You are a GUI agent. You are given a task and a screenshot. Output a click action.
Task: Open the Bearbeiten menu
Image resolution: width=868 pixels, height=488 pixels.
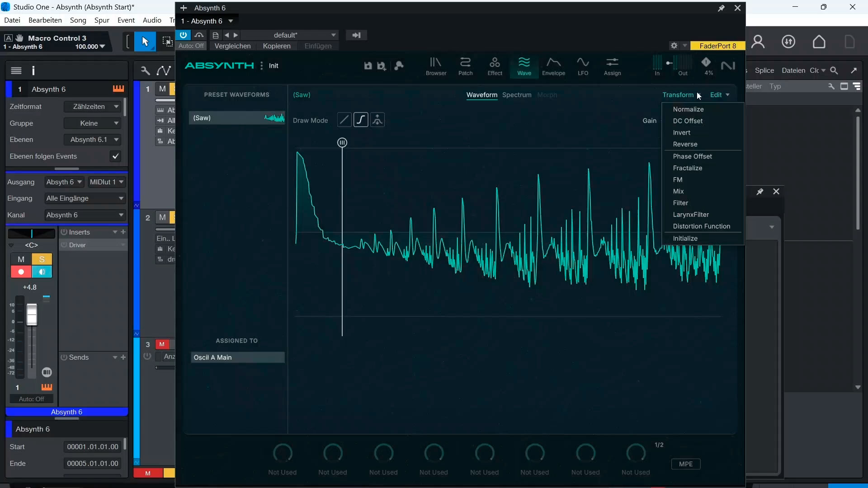click(45, 20)
